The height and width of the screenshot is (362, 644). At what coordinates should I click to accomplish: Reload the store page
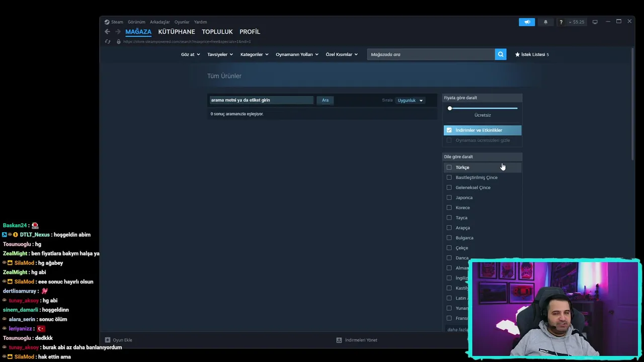point(108,42)
